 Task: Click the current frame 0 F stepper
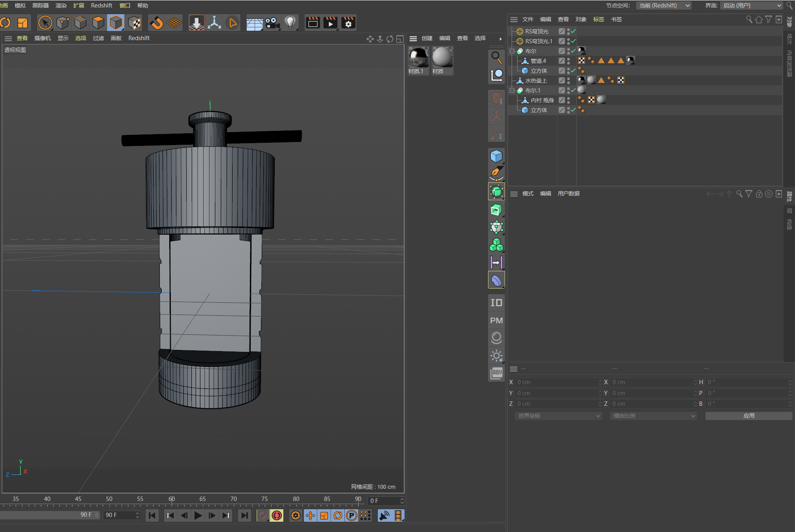tap(402, 501)
